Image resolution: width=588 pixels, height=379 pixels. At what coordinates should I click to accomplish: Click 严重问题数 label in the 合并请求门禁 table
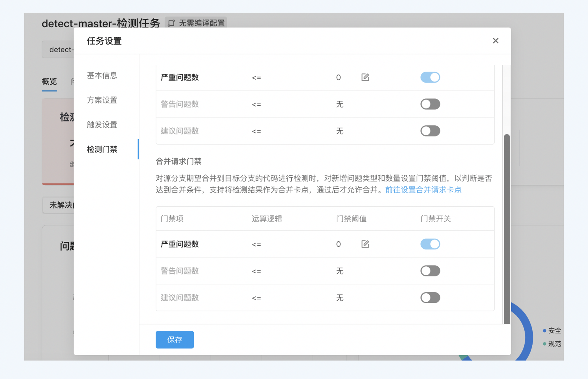[x=180, y=244]
